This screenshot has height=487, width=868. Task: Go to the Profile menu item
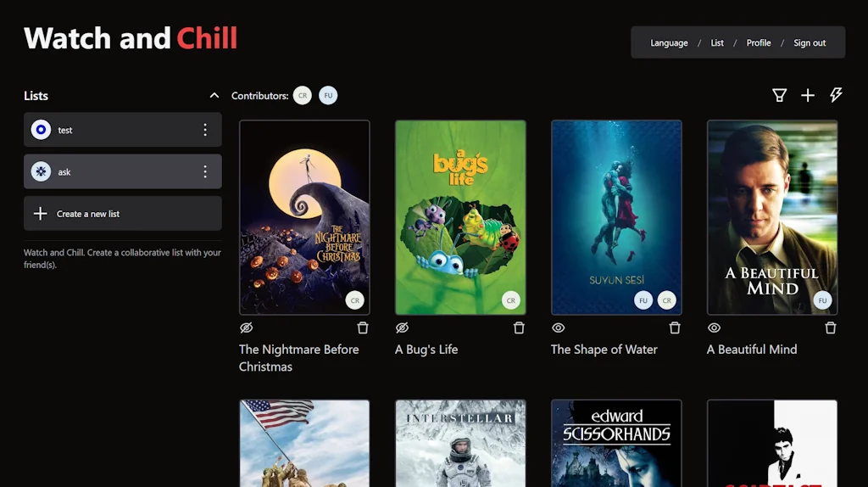pos(759,42)
